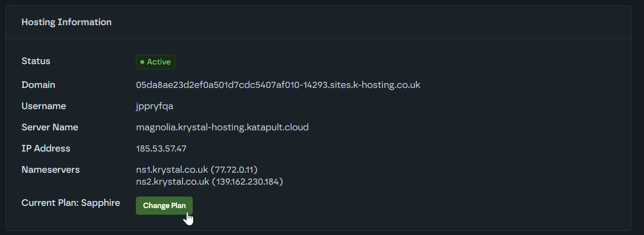Click the Nameservers field label

(51, 170)
